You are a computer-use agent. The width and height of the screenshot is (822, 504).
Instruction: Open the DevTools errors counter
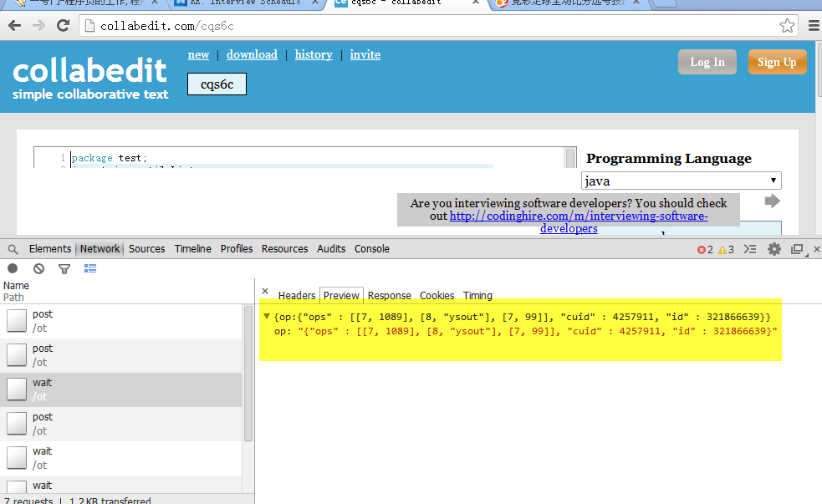coord(705,249)
